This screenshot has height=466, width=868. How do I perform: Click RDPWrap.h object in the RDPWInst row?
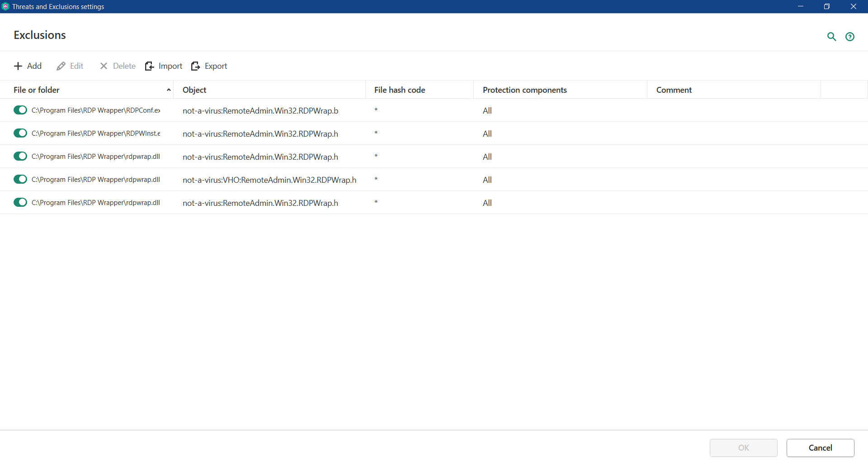pyautogui.click(x=260, y=133)
